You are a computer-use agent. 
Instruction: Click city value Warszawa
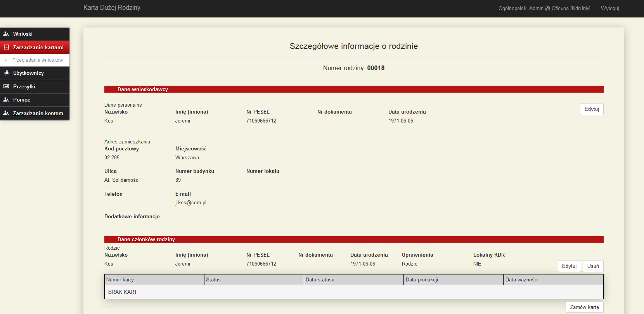(187, 157)
